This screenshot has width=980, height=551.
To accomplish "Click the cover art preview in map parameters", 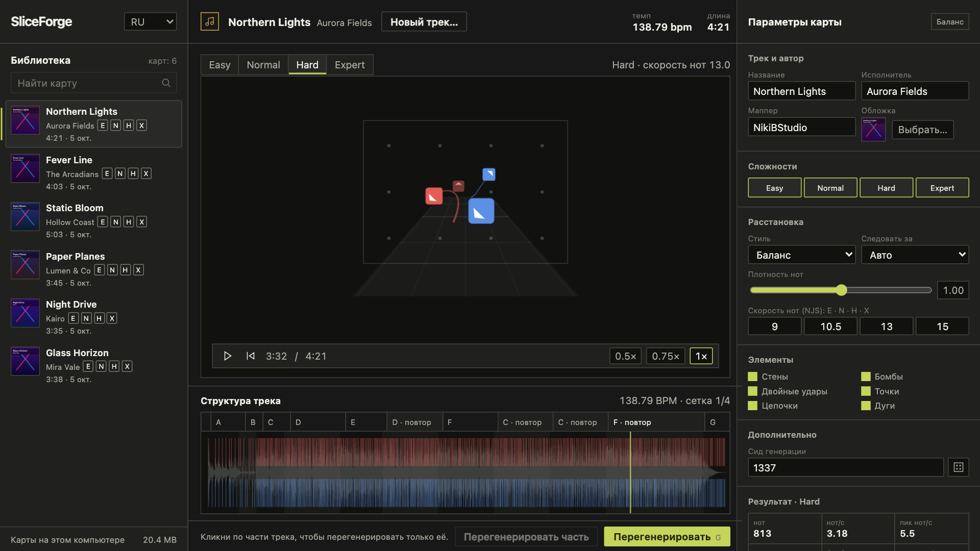I will point(873,129).
